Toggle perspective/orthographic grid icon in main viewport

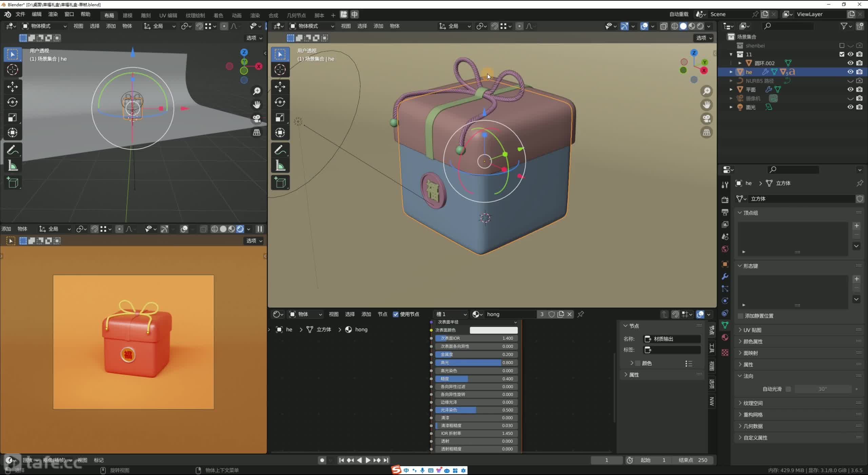[707, 132]
